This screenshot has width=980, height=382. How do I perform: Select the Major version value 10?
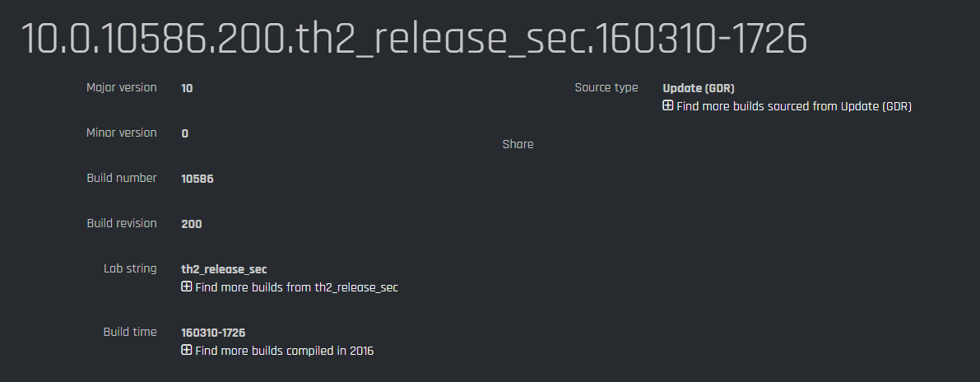[x=187, y=87]
